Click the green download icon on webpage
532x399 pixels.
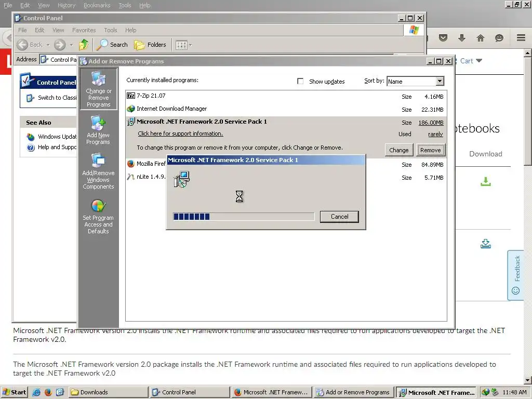pos(486,181)
